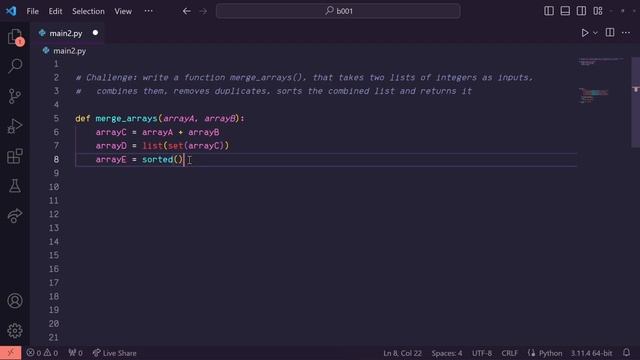Change indentation via Spaces: 4
The width and height of the screenshot is (640, 360).
(447, 353)
